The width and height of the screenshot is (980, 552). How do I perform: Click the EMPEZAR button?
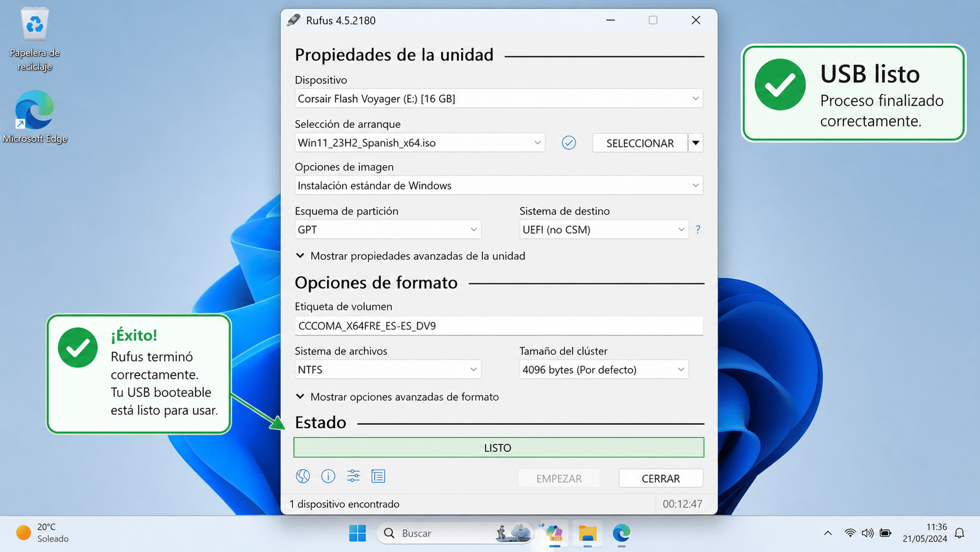pos(559,478)
